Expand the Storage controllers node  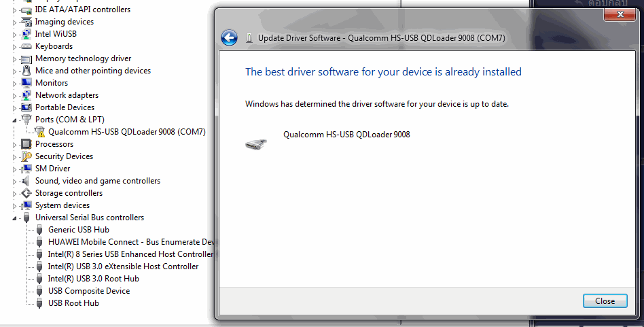click(15, 194)
